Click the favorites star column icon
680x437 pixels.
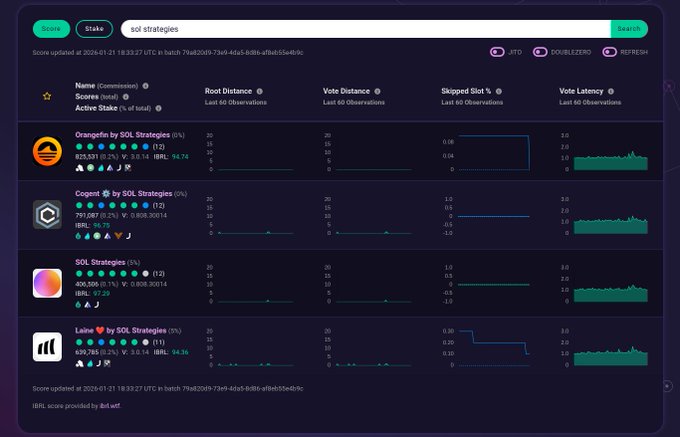46,96
